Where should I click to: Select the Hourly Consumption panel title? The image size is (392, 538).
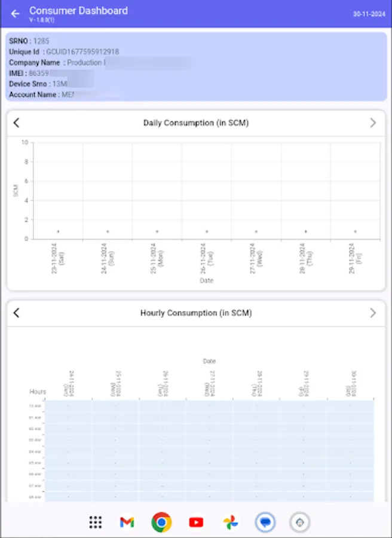pos(196,313)
